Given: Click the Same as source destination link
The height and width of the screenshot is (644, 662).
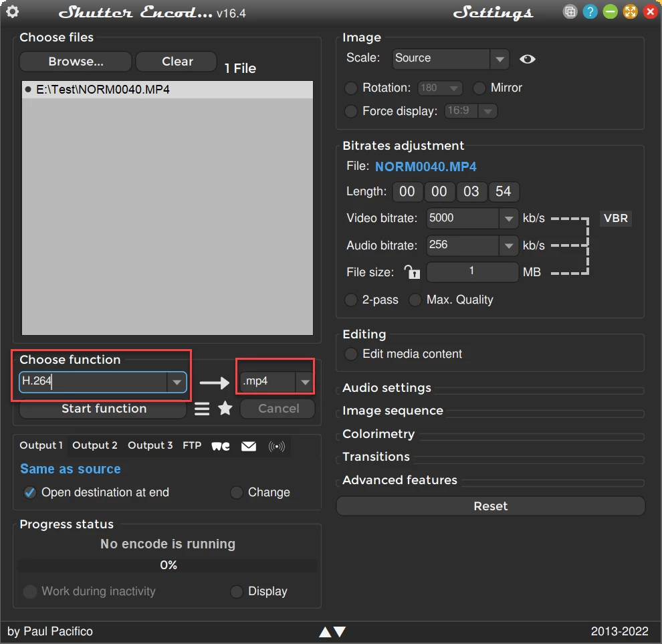Looking at the screenshot, I should [x=70, y=469].
